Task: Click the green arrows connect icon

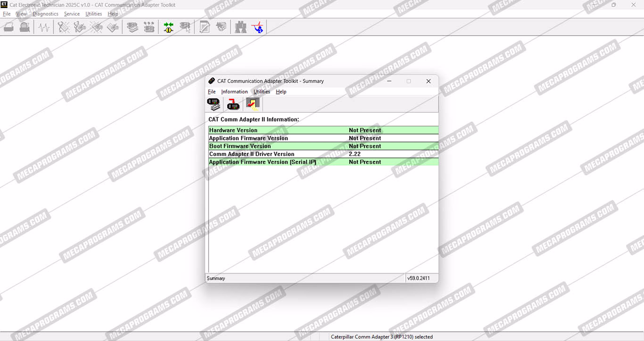Action: (x=168, y=27)
